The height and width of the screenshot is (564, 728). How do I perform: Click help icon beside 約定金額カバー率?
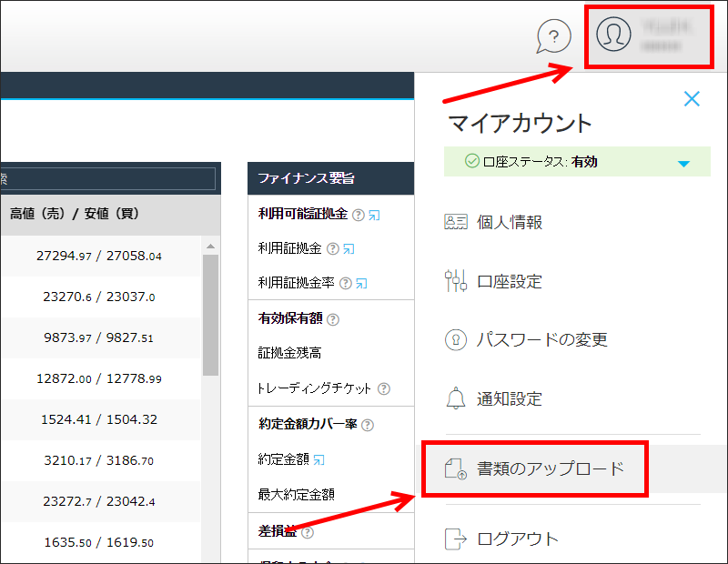pyautogui.click(x=367, y=425)
